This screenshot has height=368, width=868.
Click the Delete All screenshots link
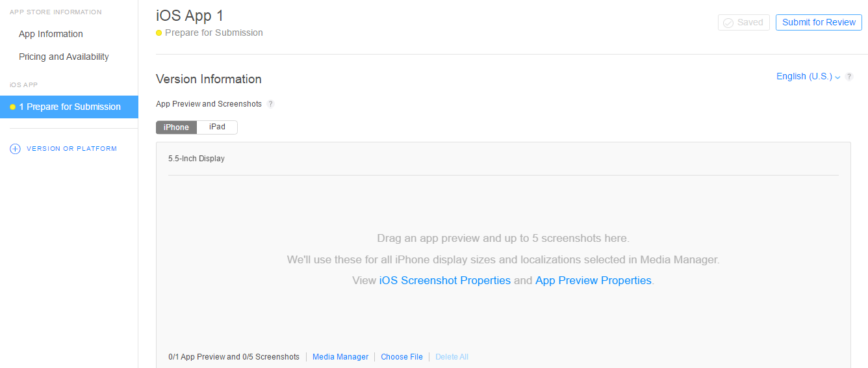(x=452, y=357)
